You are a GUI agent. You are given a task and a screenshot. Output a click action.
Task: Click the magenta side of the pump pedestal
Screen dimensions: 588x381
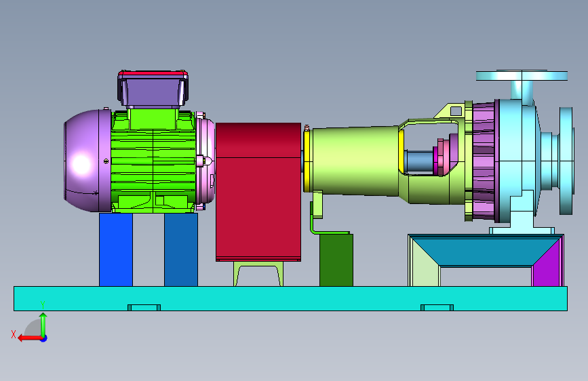point(547,264)
